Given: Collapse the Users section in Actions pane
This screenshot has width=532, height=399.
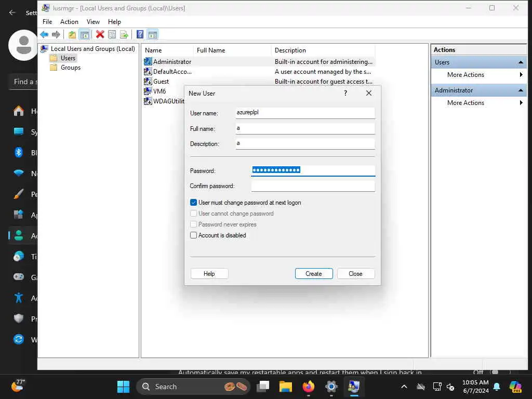Looking at the screenshot, I should [521, 62].
